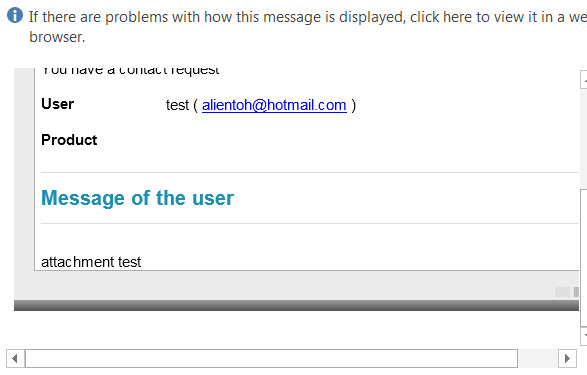Click the dark gray footer bar
This screenshot has width=587, height=375.
(x=296, y=305)
